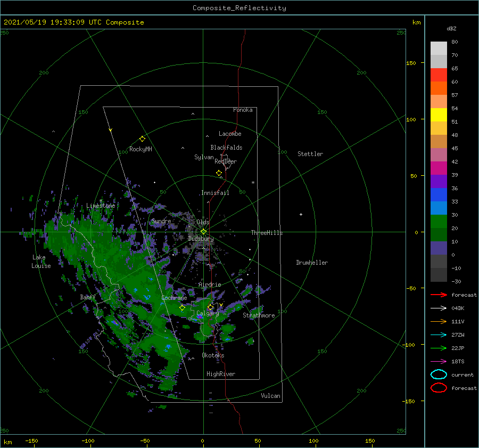Image resolution: width=479 pixels, height=448 pixels.
Task: Click the HighRiver label
Action: point(221,374)
